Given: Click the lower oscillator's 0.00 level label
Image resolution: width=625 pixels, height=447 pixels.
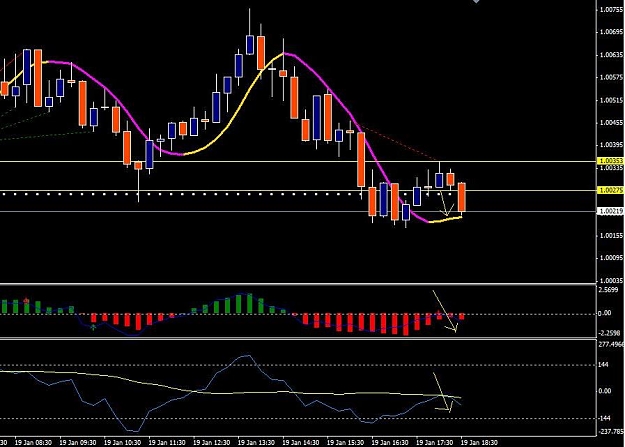Looking at the screenshot, I should tap(605, 391).
